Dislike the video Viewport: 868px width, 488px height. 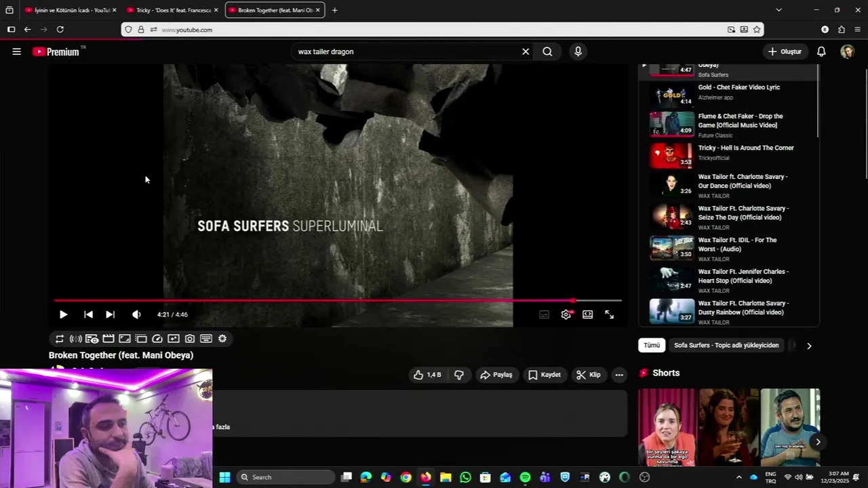point(459,375)
